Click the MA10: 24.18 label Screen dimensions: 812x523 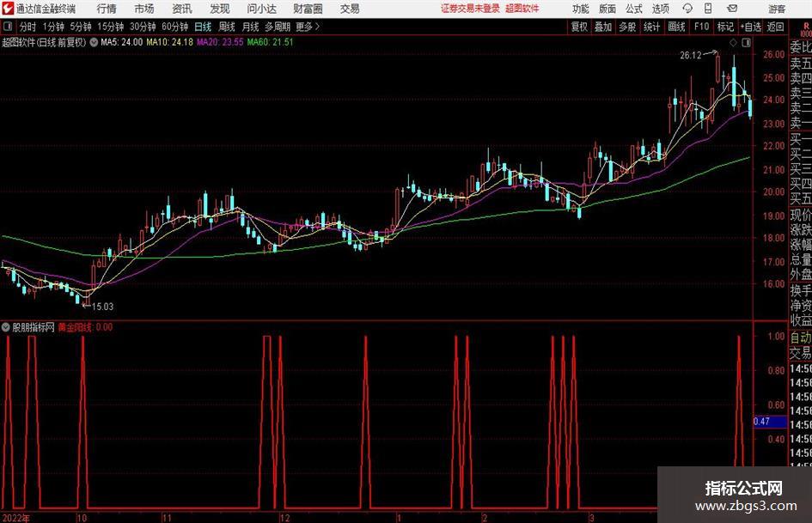(x=169, y=42)
